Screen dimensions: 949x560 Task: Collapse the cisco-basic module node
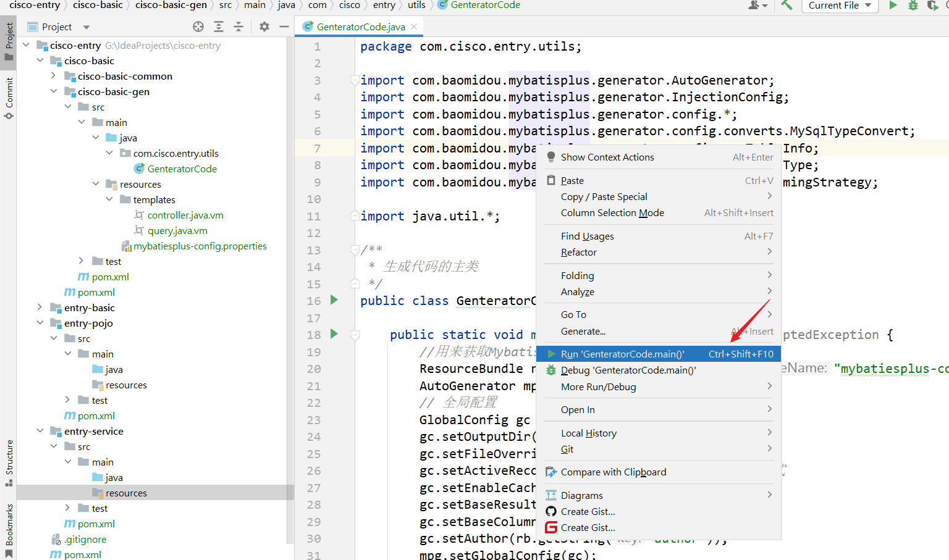click(x=40, y=61)
